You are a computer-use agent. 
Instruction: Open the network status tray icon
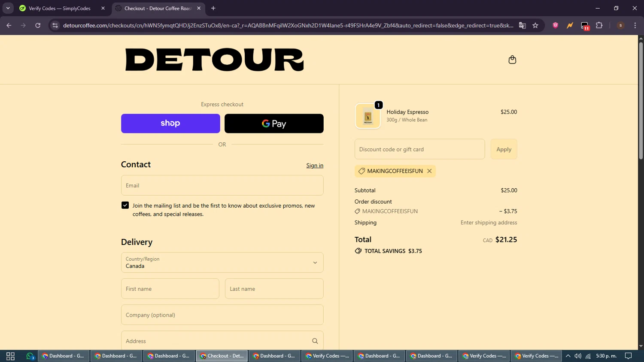(x=588, y=356)
